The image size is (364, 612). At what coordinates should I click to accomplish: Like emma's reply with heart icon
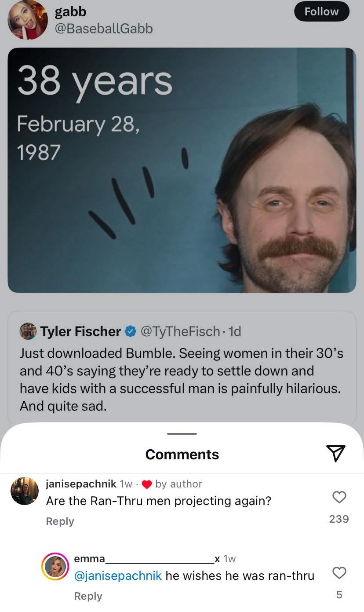pos(339,572)
